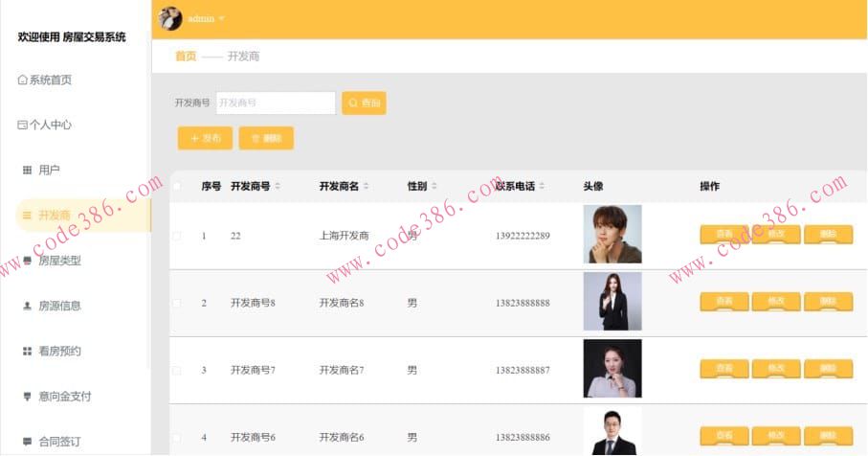Click the 开发商号 search input field
The height and width of the screenshot is (456, 868).
[276, 103]
